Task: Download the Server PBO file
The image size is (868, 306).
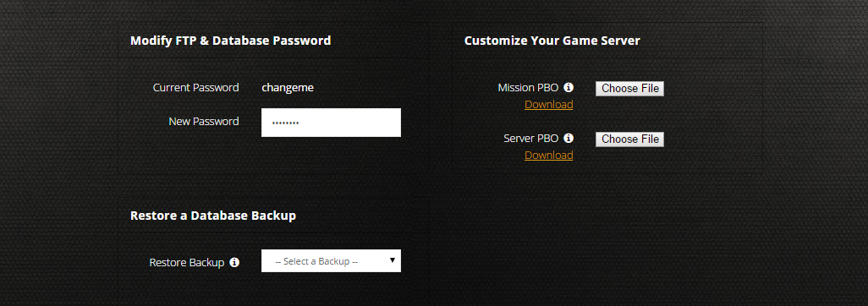Action: click(548, 156)
